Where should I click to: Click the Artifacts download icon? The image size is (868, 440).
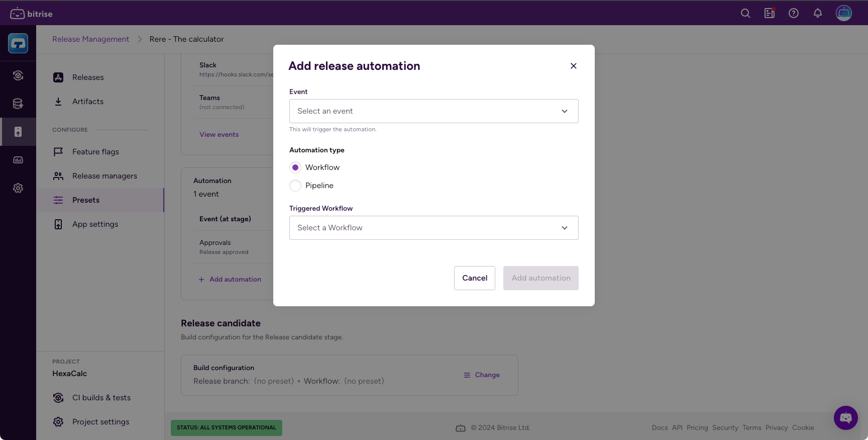point(58,102)
